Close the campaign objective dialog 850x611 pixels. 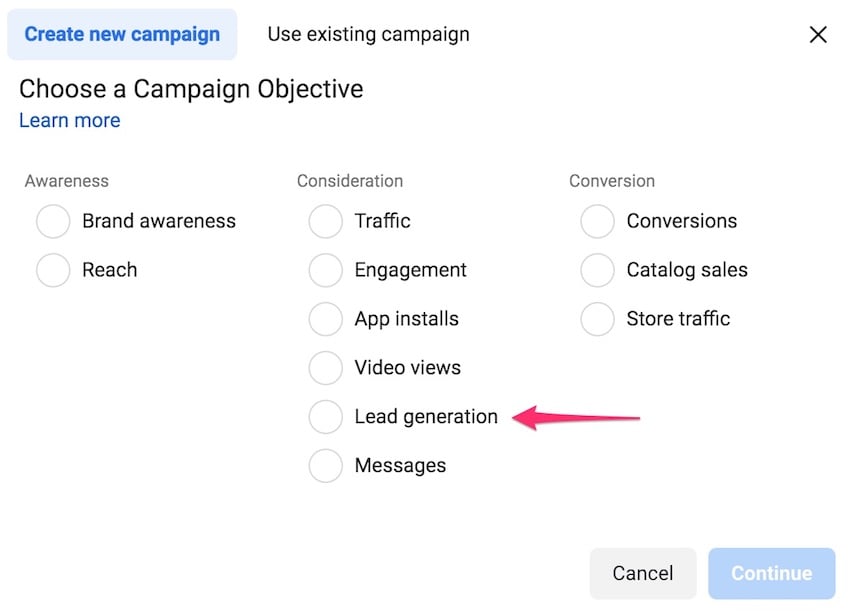click(x=818, y=35)
